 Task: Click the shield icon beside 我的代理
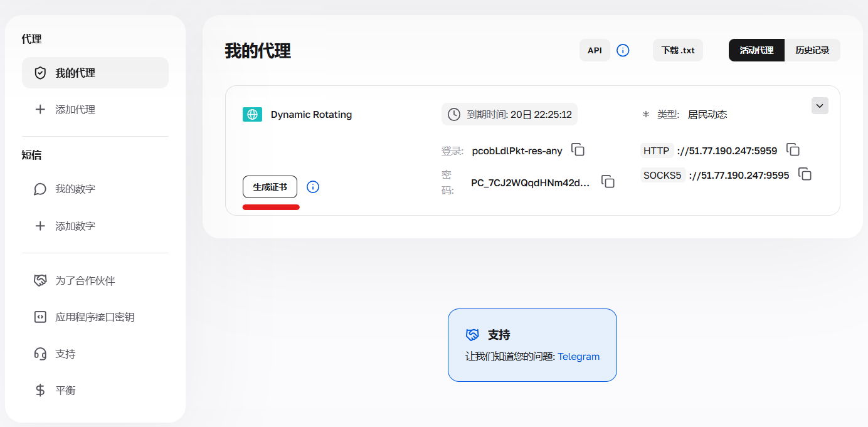tap(40, 73)
